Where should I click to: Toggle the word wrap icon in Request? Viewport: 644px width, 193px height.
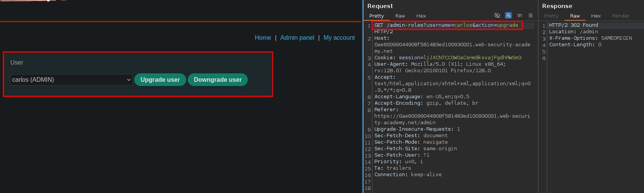[508, 16]
